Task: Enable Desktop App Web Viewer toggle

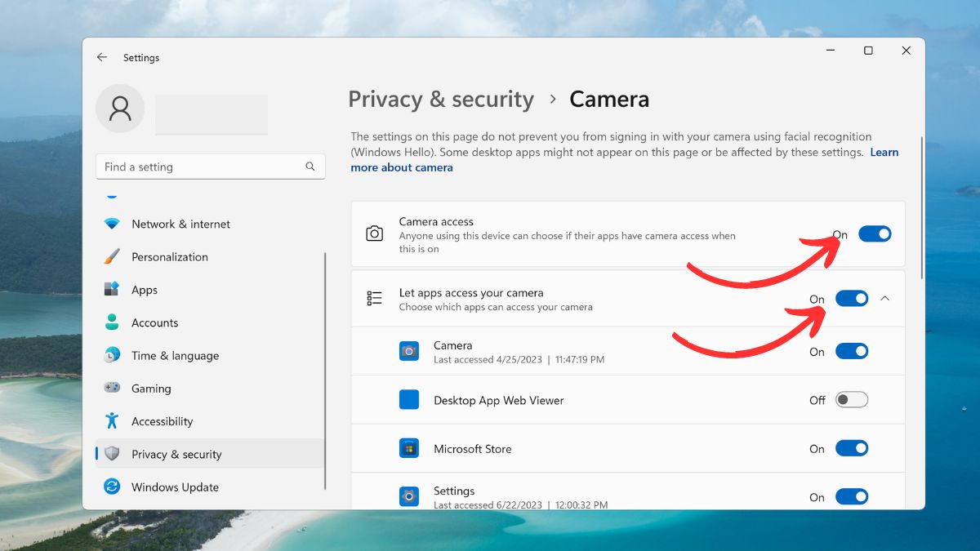Action: (x=852, y=400)
